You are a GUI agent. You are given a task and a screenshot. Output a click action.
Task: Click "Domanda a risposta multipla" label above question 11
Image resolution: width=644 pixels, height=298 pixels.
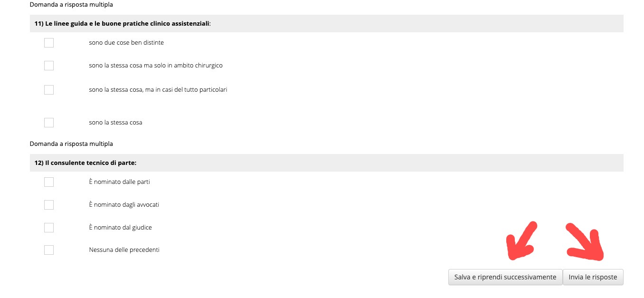71,5
